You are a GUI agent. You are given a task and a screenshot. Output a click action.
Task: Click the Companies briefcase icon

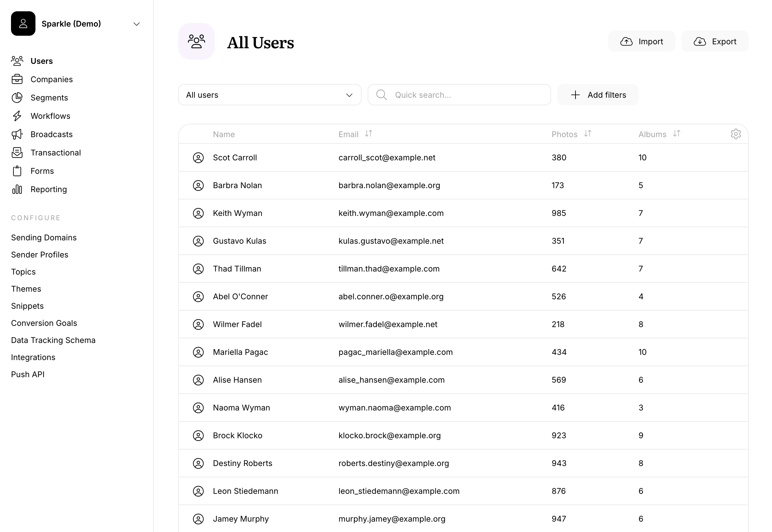(x=17, y=79)
